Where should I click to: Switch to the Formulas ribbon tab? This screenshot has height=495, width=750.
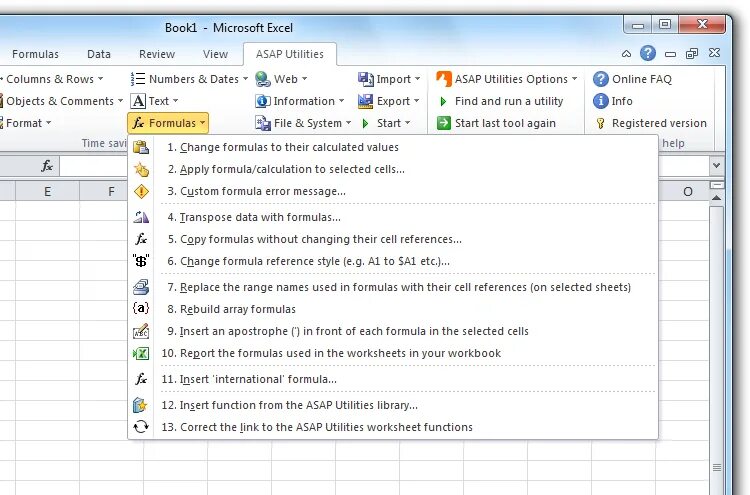[x=35, y=54]
